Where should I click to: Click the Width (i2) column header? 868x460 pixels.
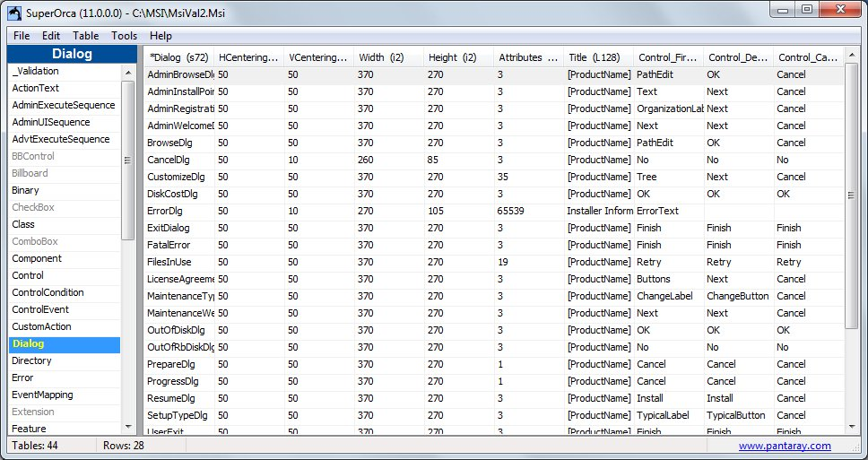[389, 57]
